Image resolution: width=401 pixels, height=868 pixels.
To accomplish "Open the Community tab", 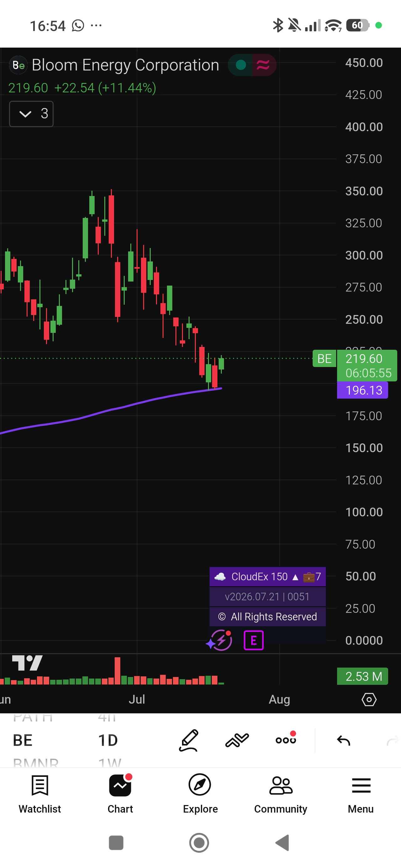I will [x=281, y=793].
